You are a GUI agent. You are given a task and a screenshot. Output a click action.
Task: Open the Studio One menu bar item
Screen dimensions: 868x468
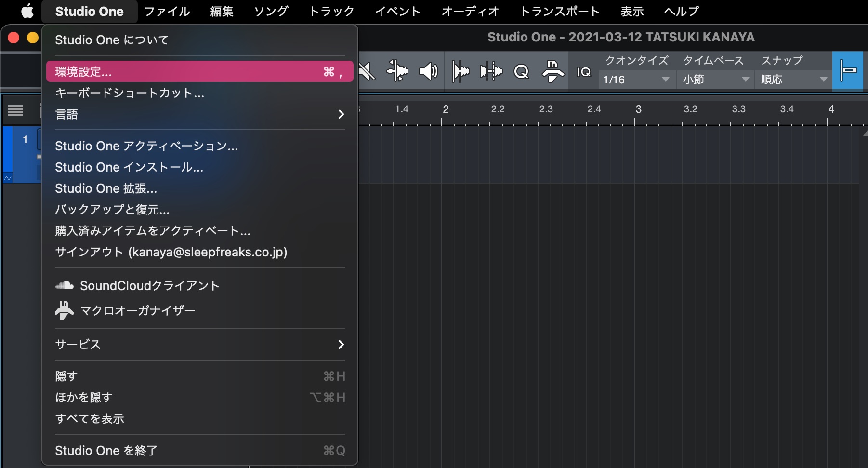[90, 11]
